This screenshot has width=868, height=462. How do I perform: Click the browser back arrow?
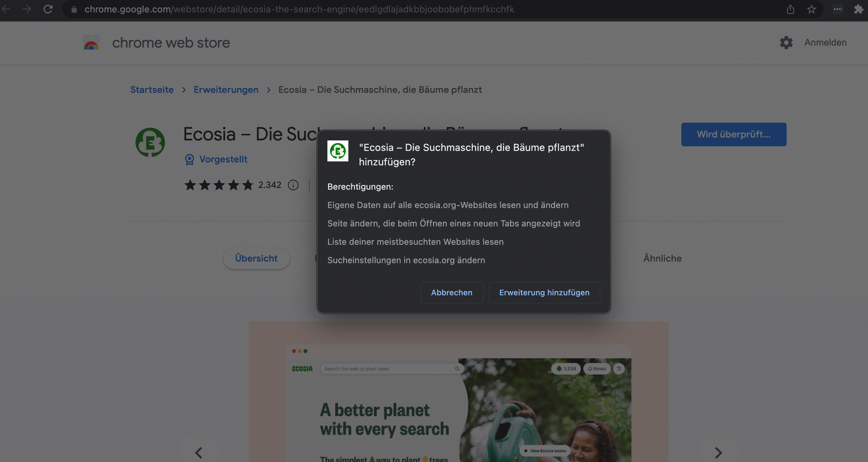[x=6, y=9]
